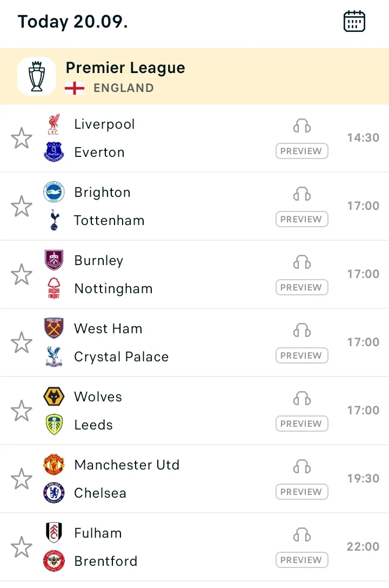Toggle favorite star for Burnley vs Nottingham
Viewport: 389px width, 588px height.
point(22,274)
